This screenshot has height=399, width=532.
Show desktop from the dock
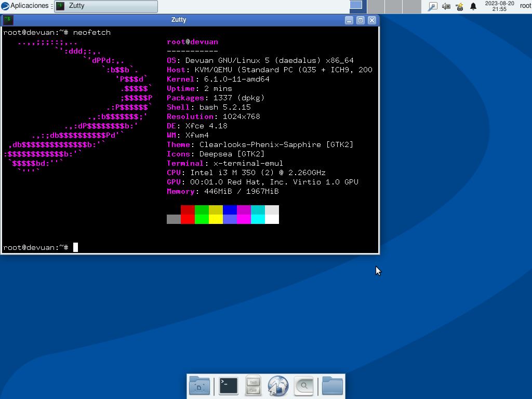coord(199,386)
